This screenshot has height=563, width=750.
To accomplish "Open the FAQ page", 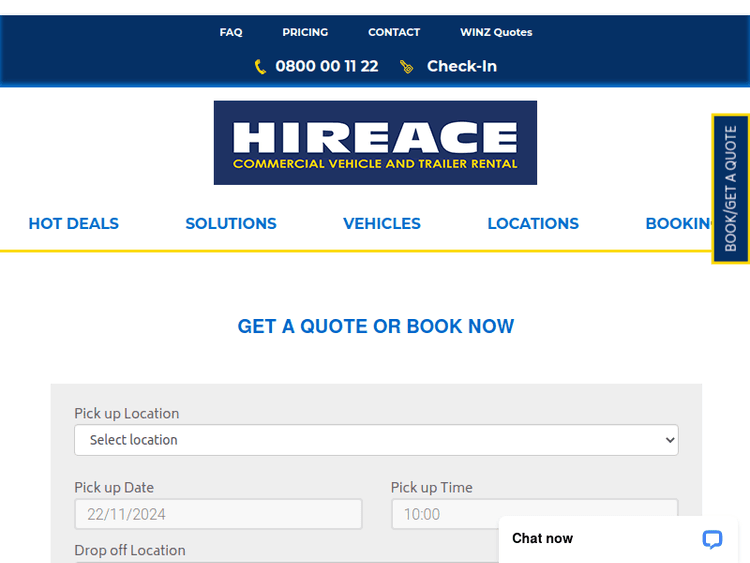I will (231, 32).
